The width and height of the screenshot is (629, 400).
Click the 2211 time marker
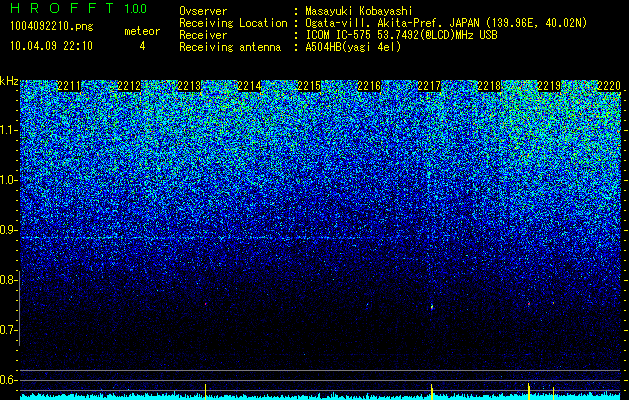[x=69, y=86]
